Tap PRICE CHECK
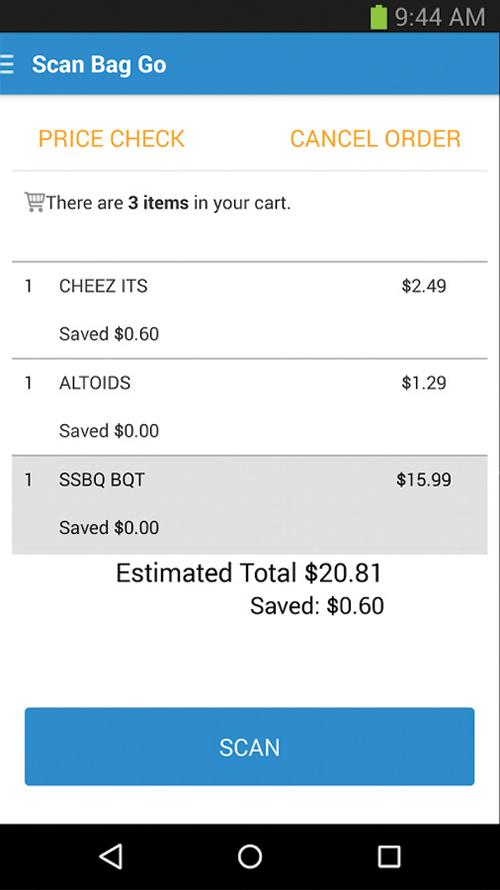The width and height of the screenshot is (500, 890). (x=111, y=138)
